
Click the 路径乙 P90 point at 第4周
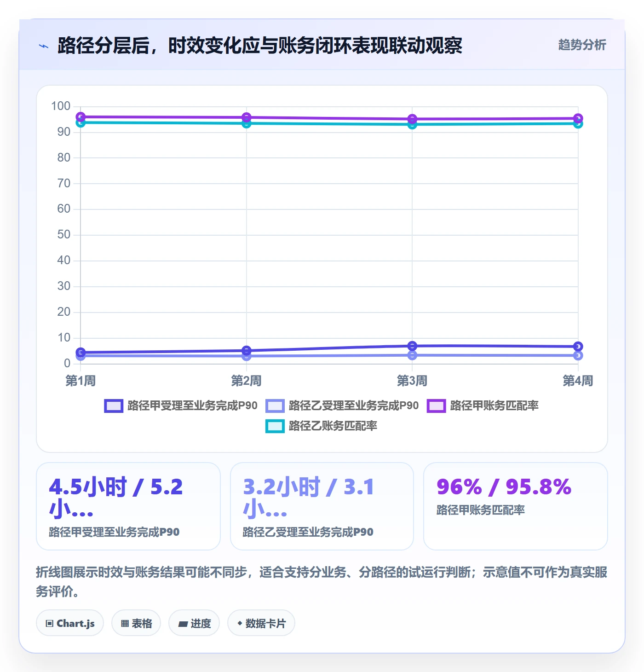pos(578,355)
